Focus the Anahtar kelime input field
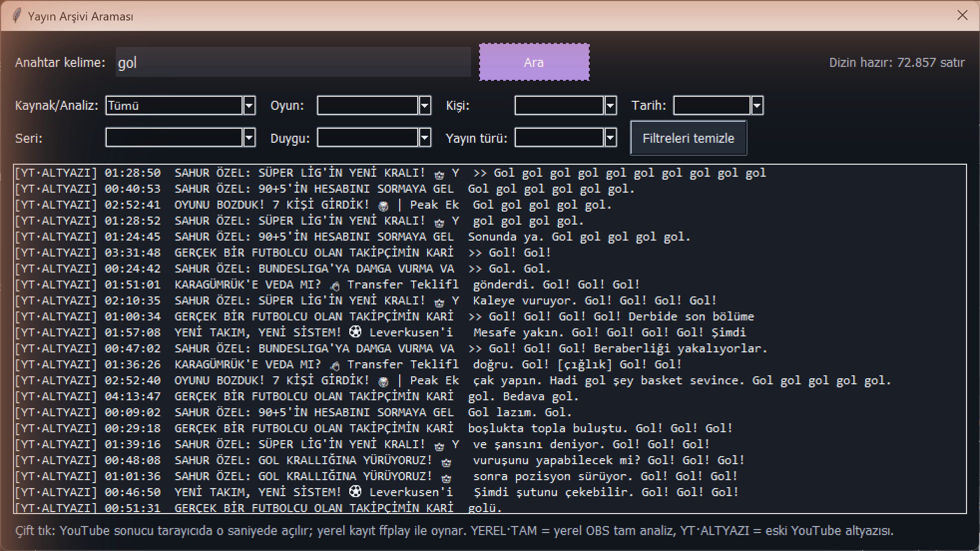 [293, 62]
